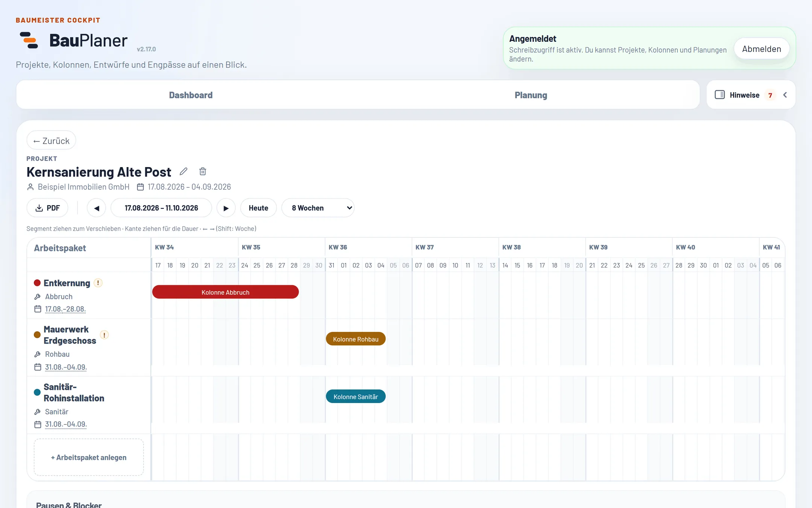
Task: Go to the previous time range arrow
Action: (x=97, y=208)
